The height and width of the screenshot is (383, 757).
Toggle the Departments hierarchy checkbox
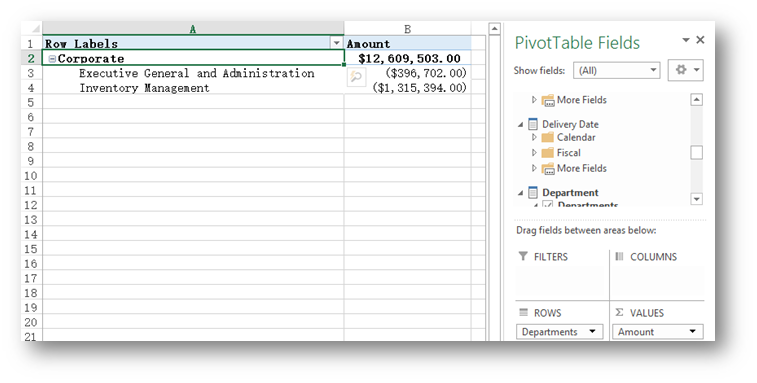[547, 204]
